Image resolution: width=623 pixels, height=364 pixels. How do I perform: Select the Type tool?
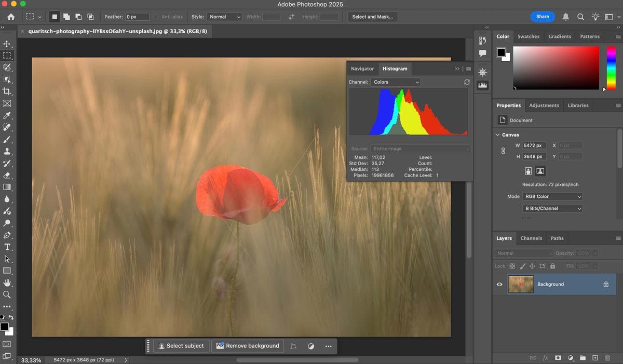pos(7,247)
